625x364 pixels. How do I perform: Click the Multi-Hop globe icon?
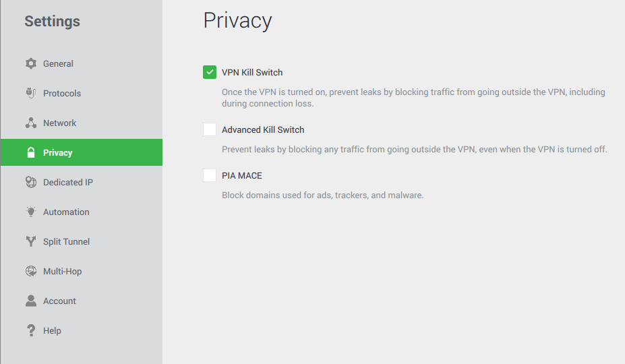point(31,271)
